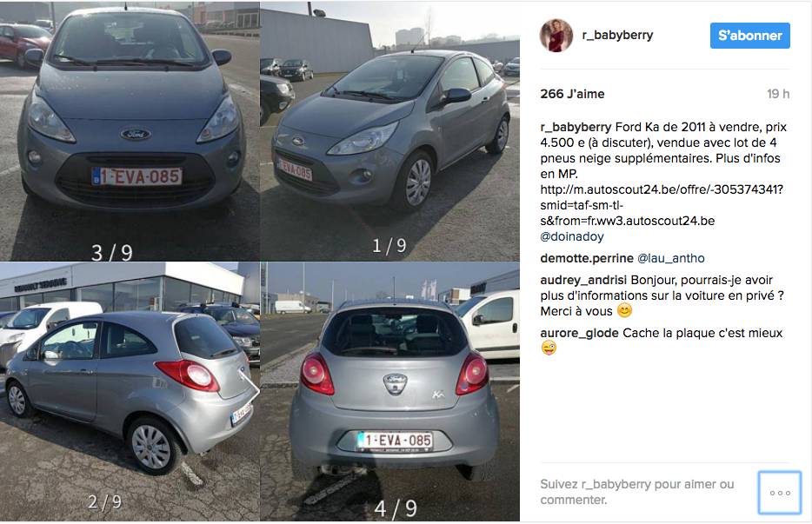The width and height of the screenshot is (812, 524).
Task: Select the three-quarter view car photo 1/9
Action: click(390, 131)
